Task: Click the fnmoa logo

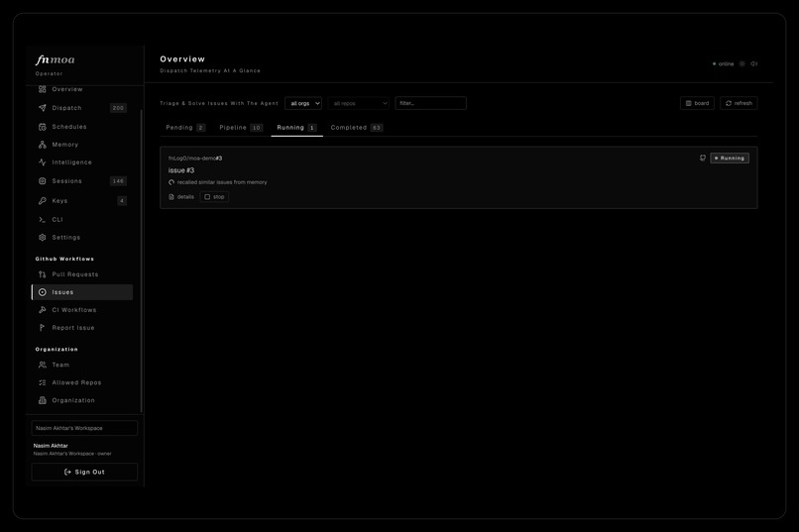Action: coord(56,60)
